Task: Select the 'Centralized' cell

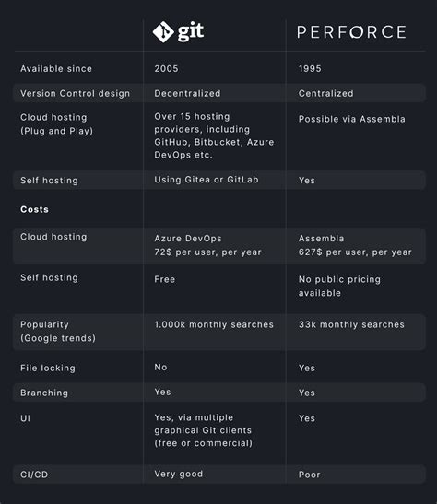Action: (x=326, y=94)
